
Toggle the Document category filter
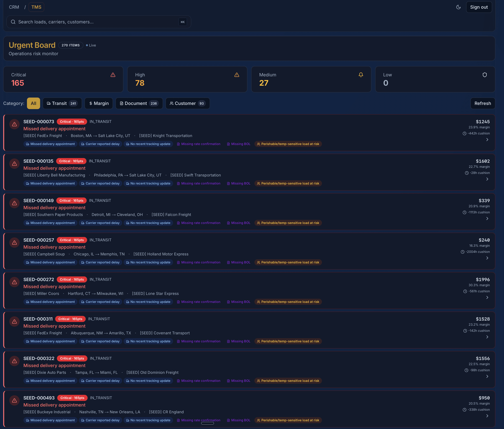[139, 103]
